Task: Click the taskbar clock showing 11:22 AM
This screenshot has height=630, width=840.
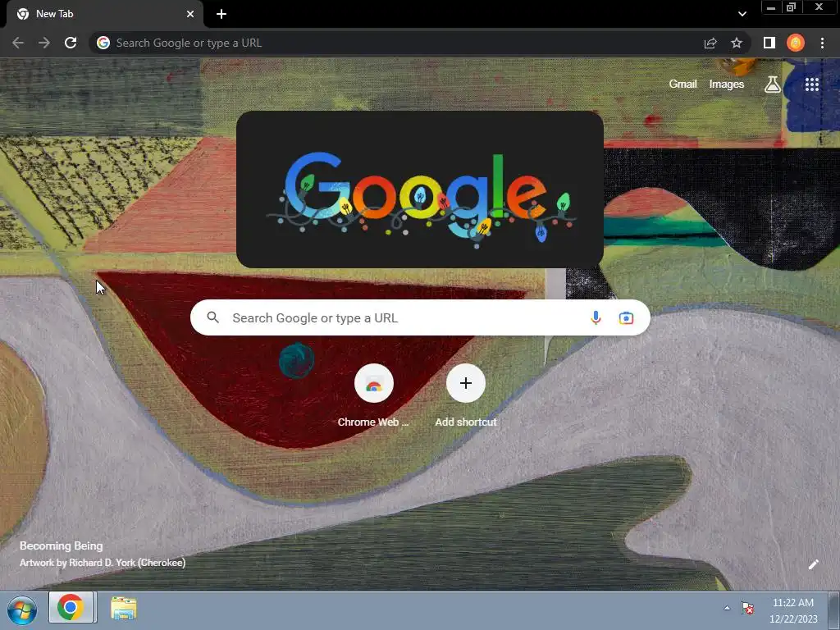Action: pyautogui.click(x=793, y=610)
